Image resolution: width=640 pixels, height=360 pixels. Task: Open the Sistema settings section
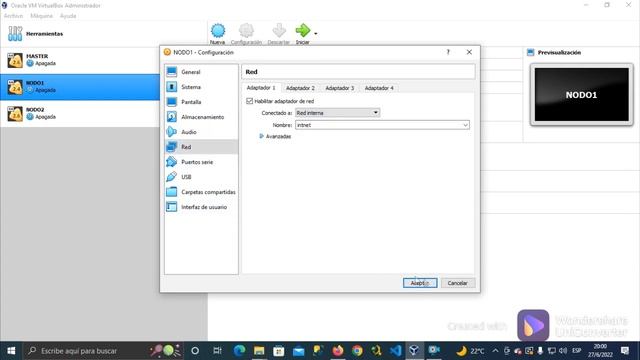[x=201, y=87]
